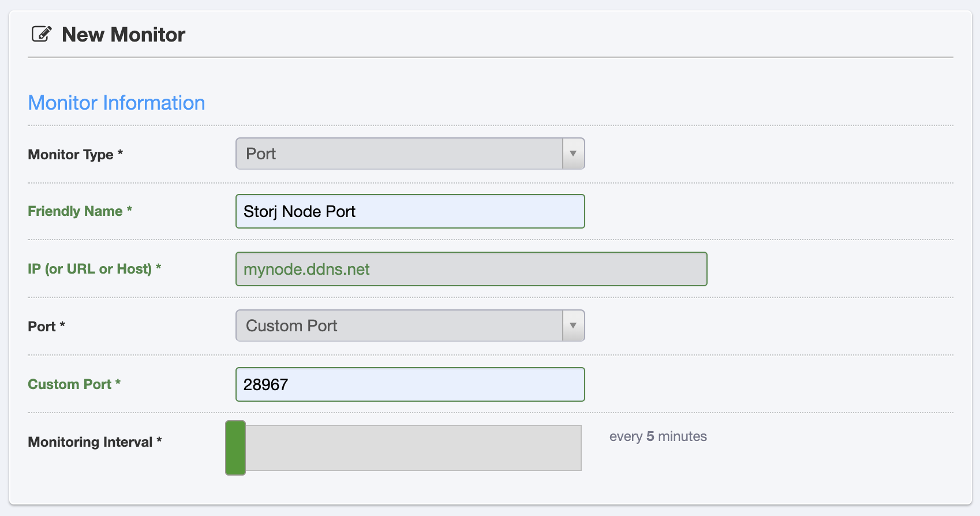This screenshot has width=980, height=516.
Task: Select the Monitor Type combo box showing Port
Action: [x=410, y=154]
